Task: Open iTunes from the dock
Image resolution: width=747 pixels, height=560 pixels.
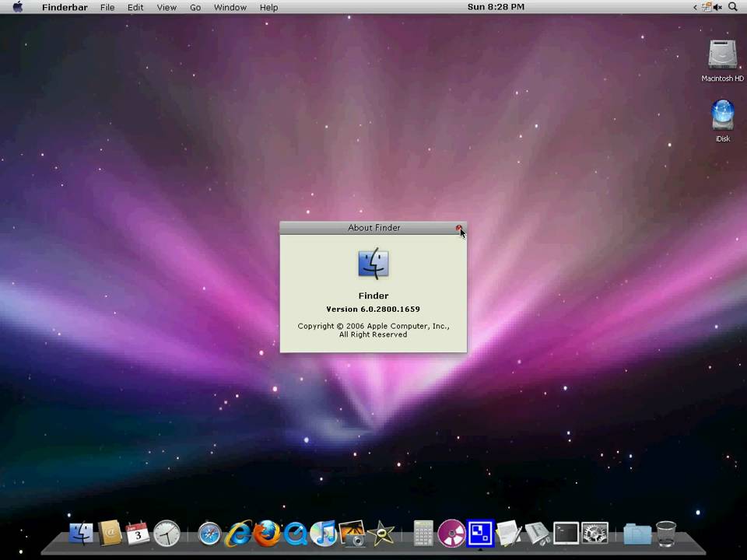Action: [324, 534]
